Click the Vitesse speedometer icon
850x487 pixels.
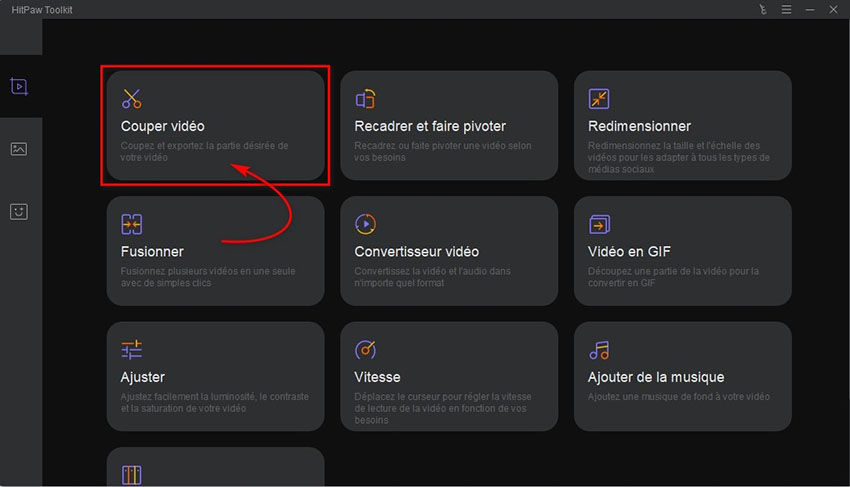tap(366, 350)
